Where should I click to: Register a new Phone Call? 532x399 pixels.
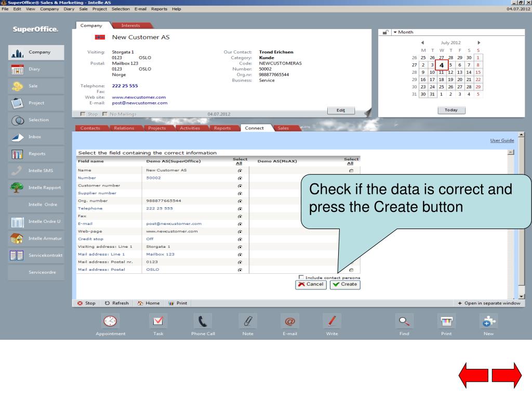click(203, 321)
